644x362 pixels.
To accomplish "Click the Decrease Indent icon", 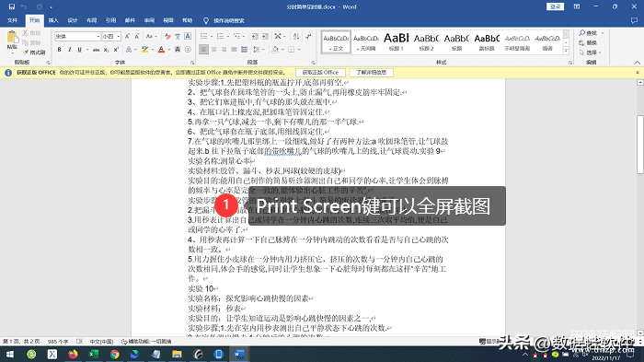I will click(255, 36).
